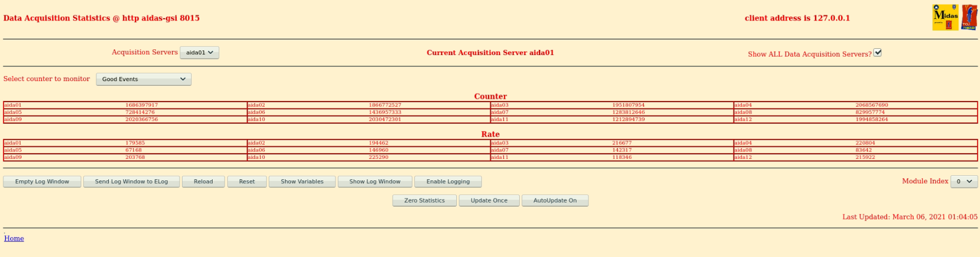Select rate value 216677 for aida03

(x=622, y=143)
